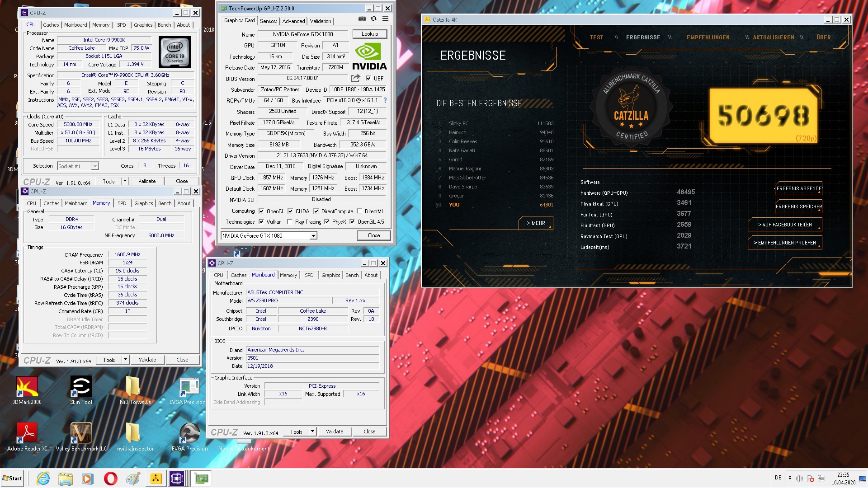The image size is (868, 488).
Task: Open SPD tab in Mainboard CPU-Z window
Action: (x=309, y=275)
